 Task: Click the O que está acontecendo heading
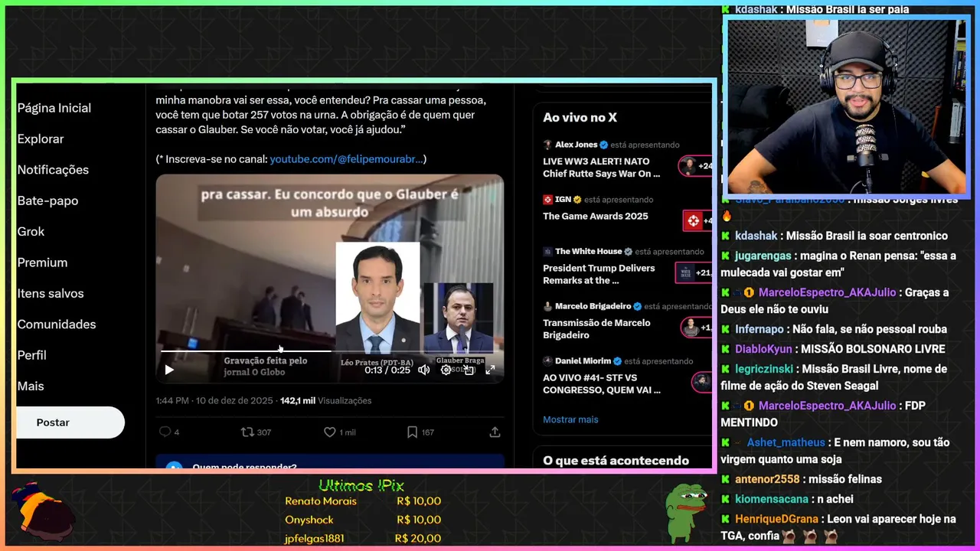pos(616,461)
